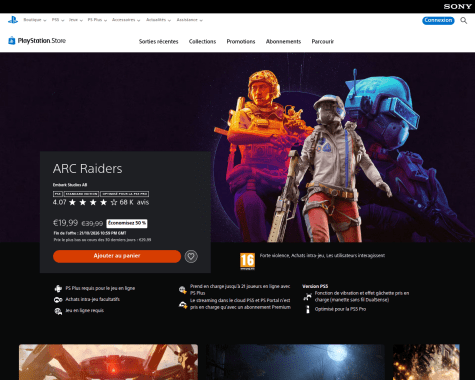Click the empty fifth rating star
475x380 pixels.
[114, 202]
